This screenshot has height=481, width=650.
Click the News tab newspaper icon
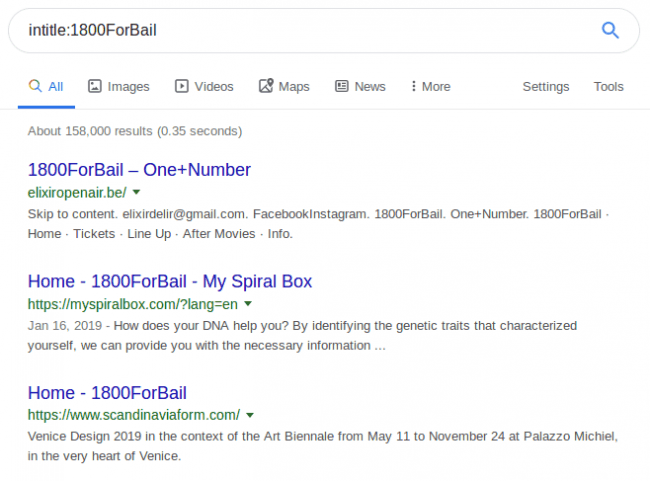pyautogui.click(x=342, y=86)
